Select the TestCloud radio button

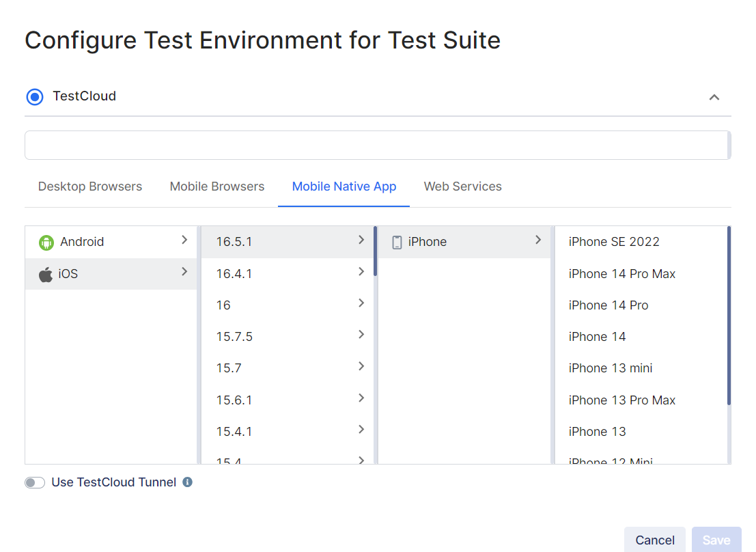35,96
